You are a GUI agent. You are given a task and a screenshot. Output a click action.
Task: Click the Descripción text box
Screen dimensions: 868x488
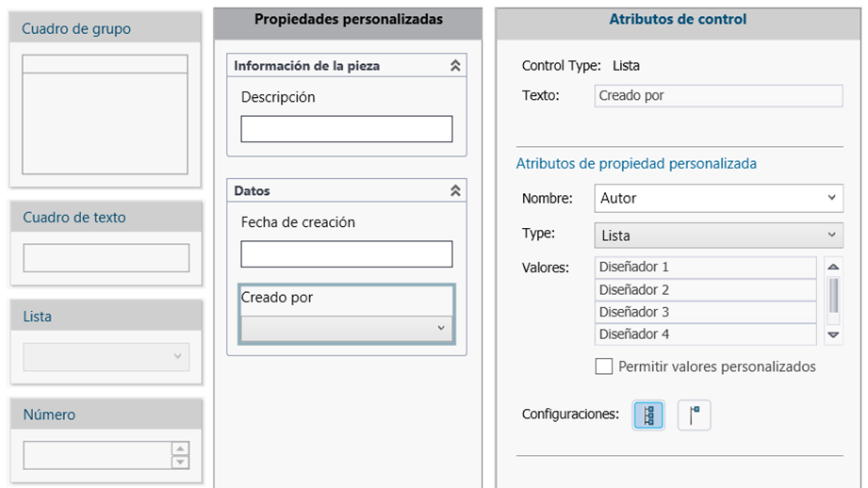[347, 129]
